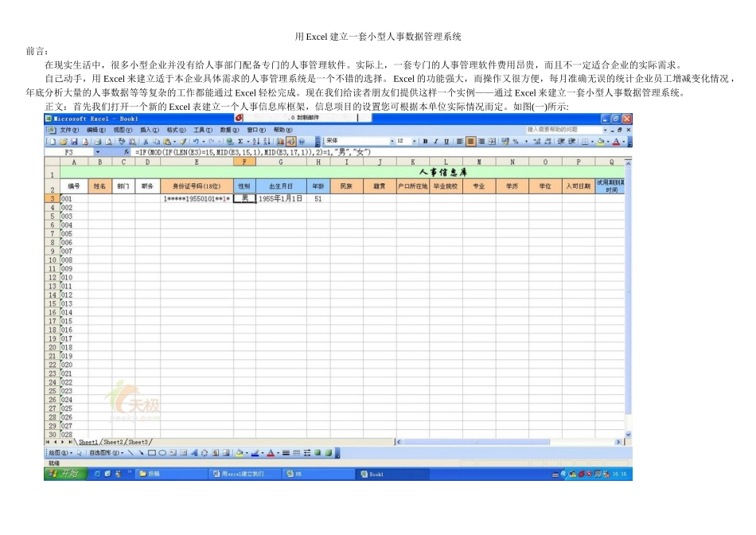The height and width of the screenshot is (535, 756).
Task: Open the AutoSum dropdown arrow
Action: point(248,142)
